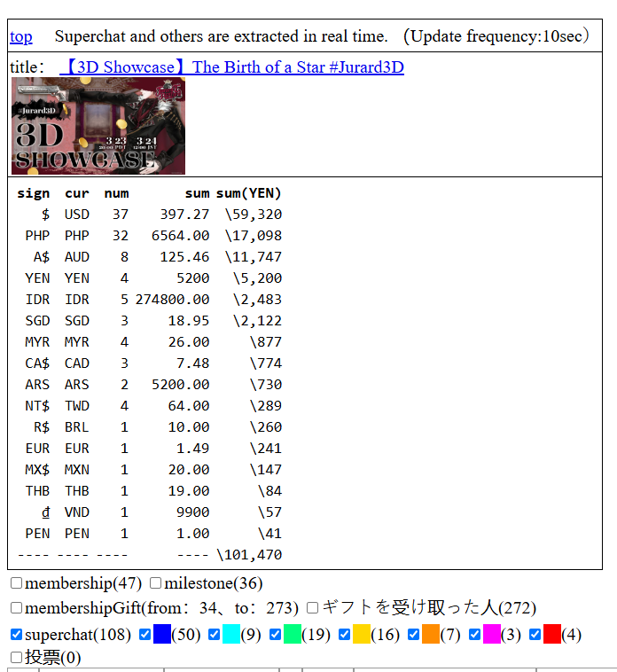Tick the membershipGift checkbox
The height and width of the screenshot is (672, 617).
tap(16, 607)
